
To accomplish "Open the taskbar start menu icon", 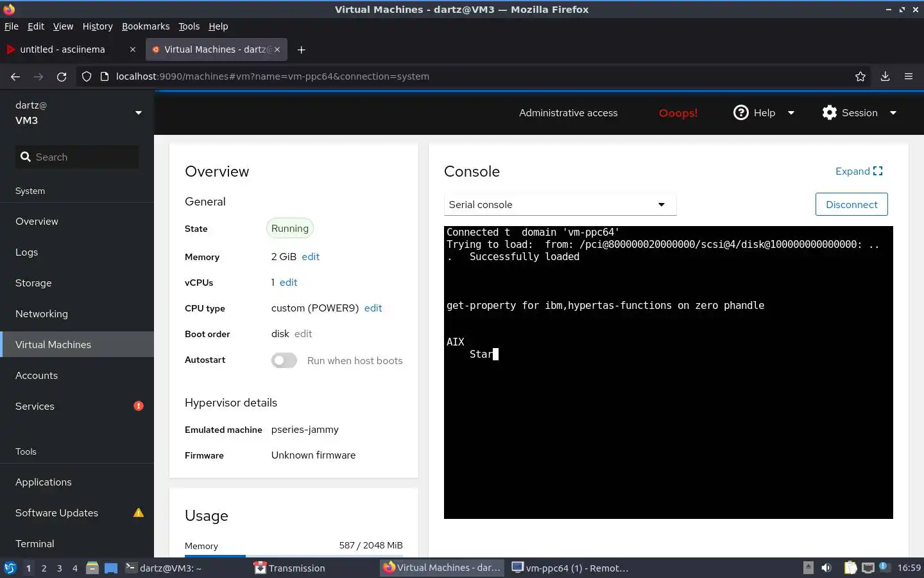I will pos(10,568).
